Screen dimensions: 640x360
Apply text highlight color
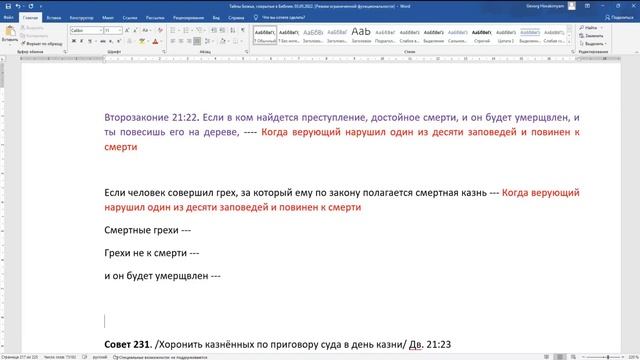coord(142,41)
